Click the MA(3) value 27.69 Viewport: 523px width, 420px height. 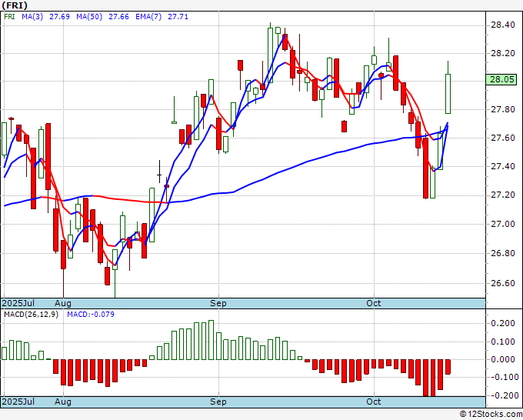59,17
